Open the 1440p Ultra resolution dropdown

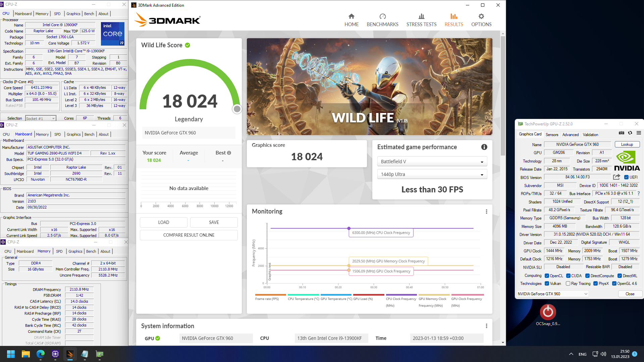tap(432, 174)
